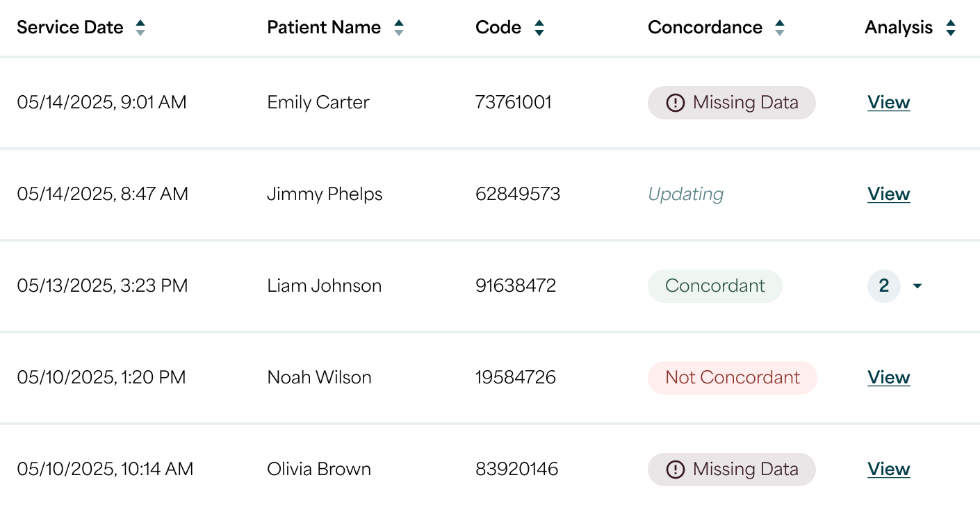Open Jimmy Phelps's View link
Image resolution: width=980 pixels, height=514 pixels.
(x=888, y=194)
